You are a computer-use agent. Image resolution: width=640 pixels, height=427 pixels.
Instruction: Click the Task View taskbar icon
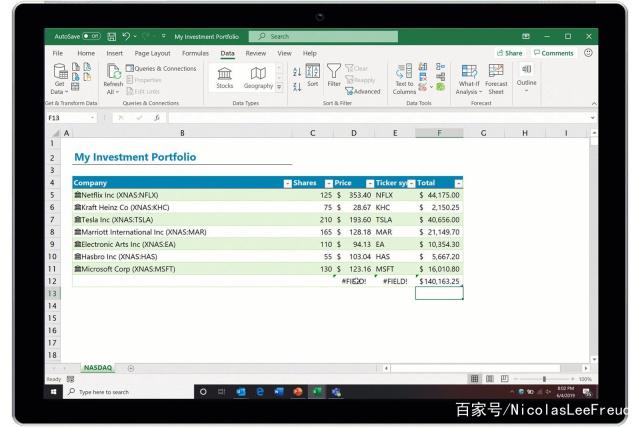tap(221, 392)
